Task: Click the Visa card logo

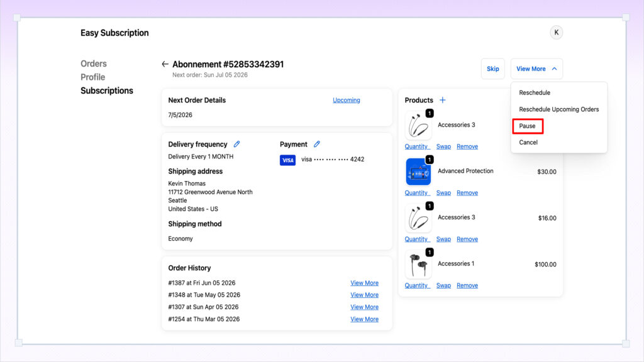Action: (x=287, y=160)
